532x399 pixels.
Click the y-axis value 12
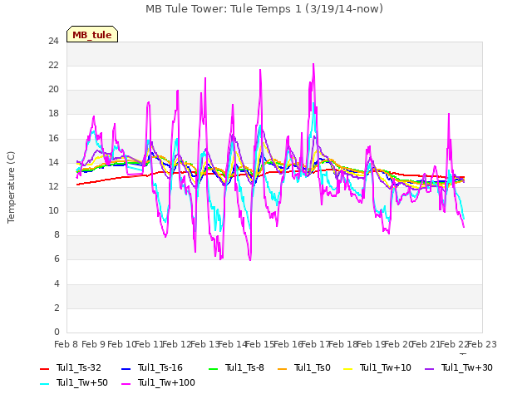[x=53, y=186]
